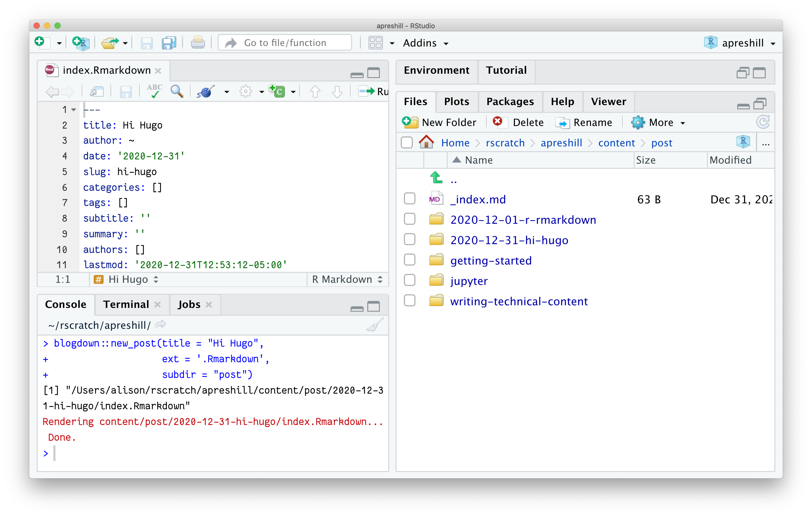Screen dimensions: 812x517
Task: Insert a new code chunk
Action: point(277,91)
